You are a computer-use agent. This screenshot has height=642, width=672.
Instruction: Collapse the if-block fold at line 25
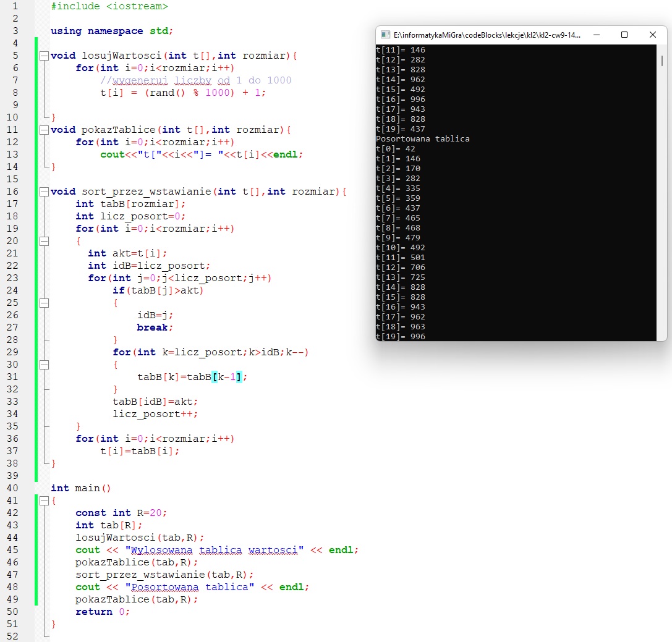click(x=44, y=303)
